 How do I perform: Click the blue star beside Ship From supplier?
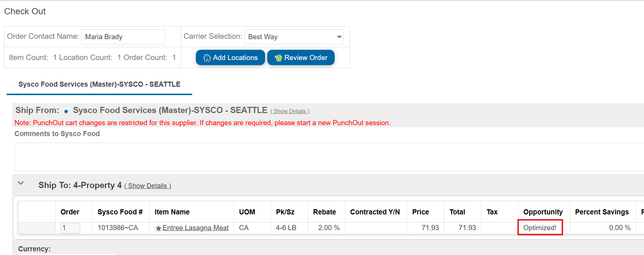click(x=66, y=111)
